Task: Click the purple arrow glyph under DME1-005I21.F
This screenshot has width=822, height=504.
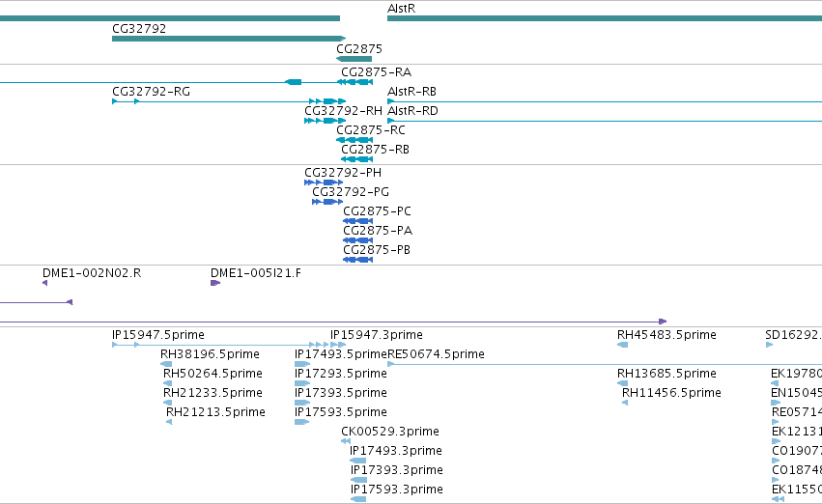Action: (x=215, y=283)
